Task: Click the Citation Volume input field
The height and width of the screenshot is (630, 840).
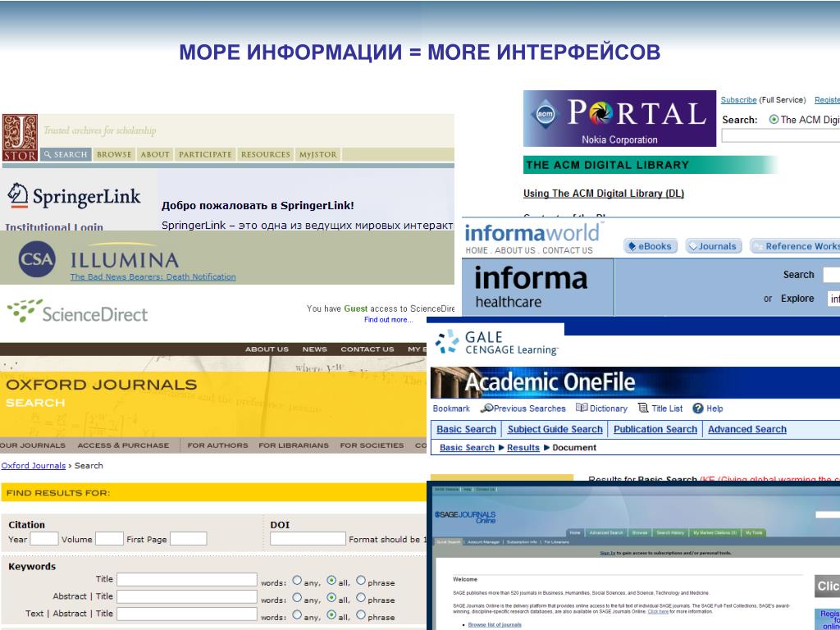Action: click(109, 539)
